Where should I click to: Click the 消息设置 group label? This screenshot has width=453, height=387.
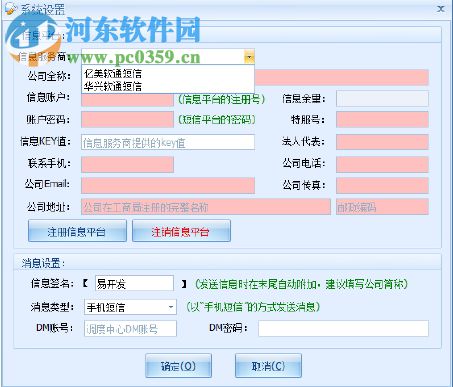pyautogui.click(x=43, y=263)
